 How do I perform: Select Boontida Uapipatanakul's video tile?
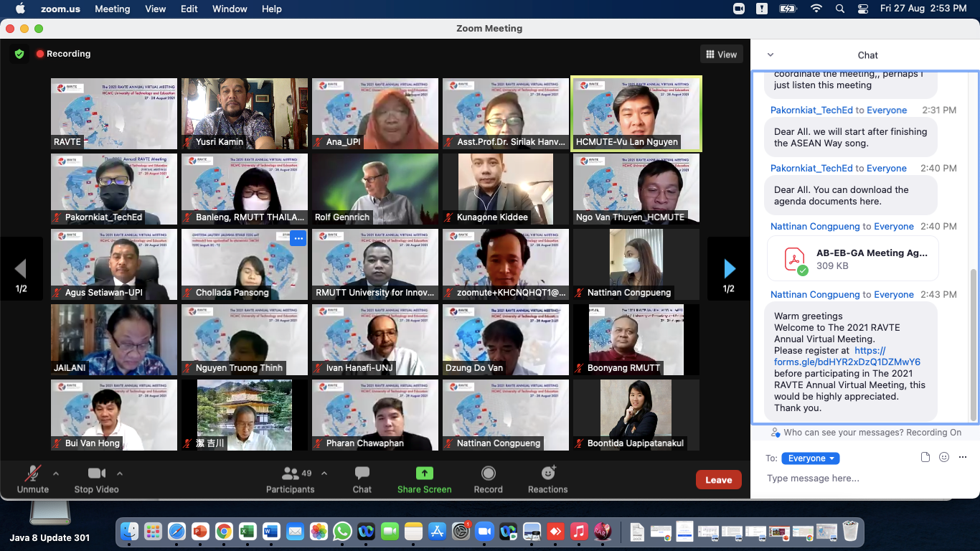click(x=636, y=415)
